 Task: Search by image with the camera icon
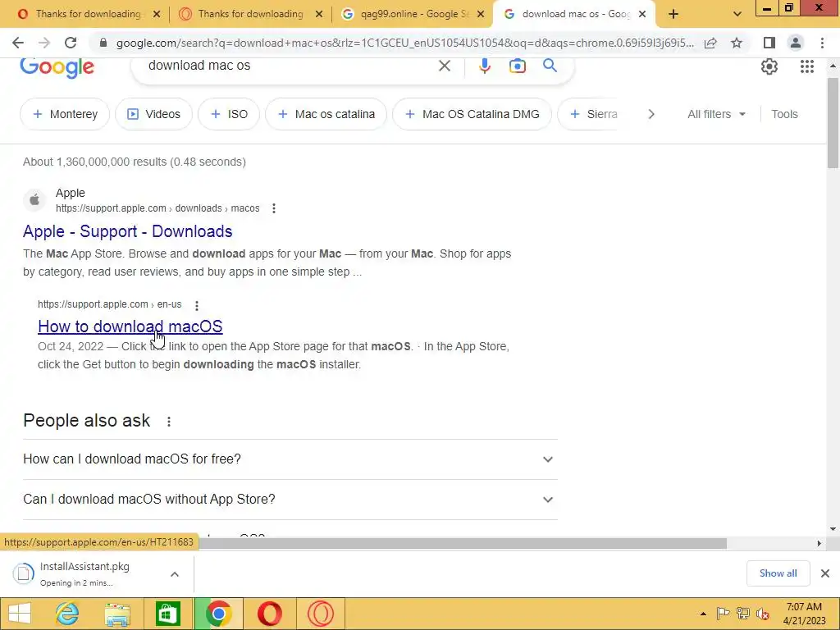[x=517, y=66]
